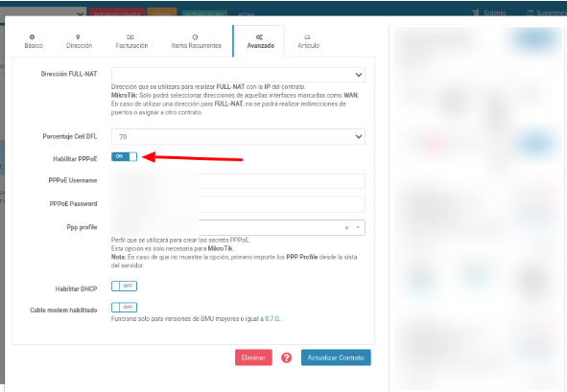Click the gears icon above Avanzado
This screenshot has height=392, width=567.
tap(259, 36)
